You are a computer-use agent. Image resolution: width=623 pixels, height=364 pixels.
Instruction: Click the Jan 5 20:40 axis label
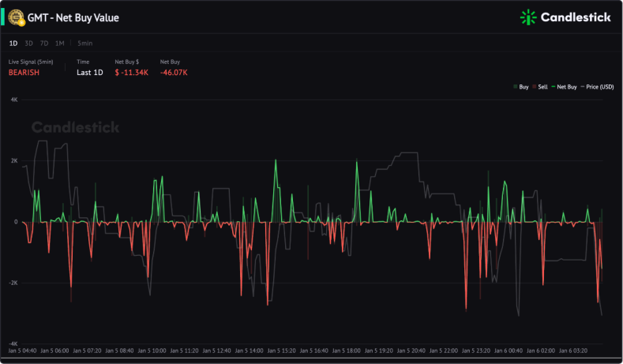tap(411, 351)
